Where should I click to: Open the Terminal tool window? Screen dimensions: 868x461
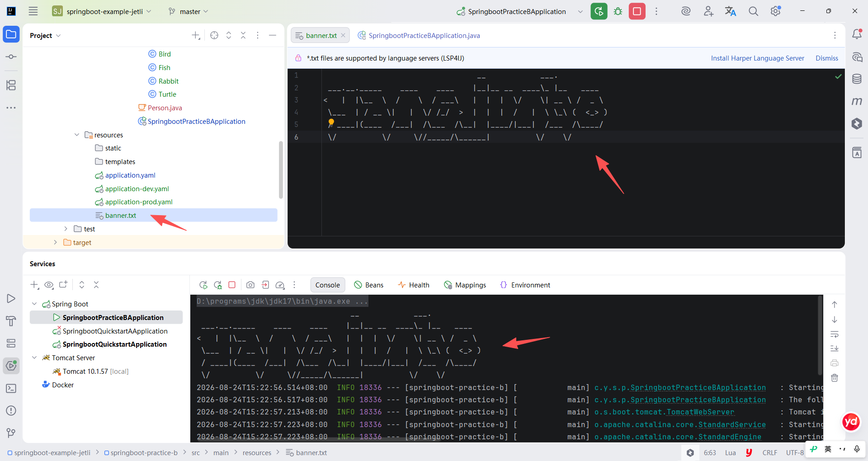(11, 388)
